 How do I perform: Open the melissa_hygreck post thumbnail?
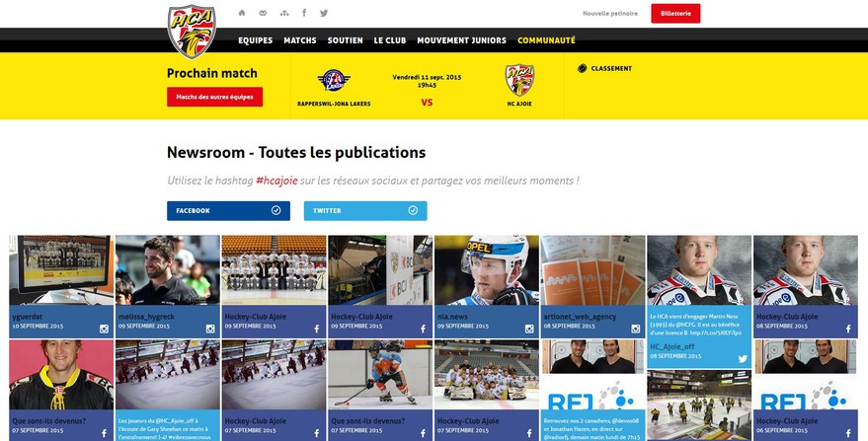pos(168,270)
